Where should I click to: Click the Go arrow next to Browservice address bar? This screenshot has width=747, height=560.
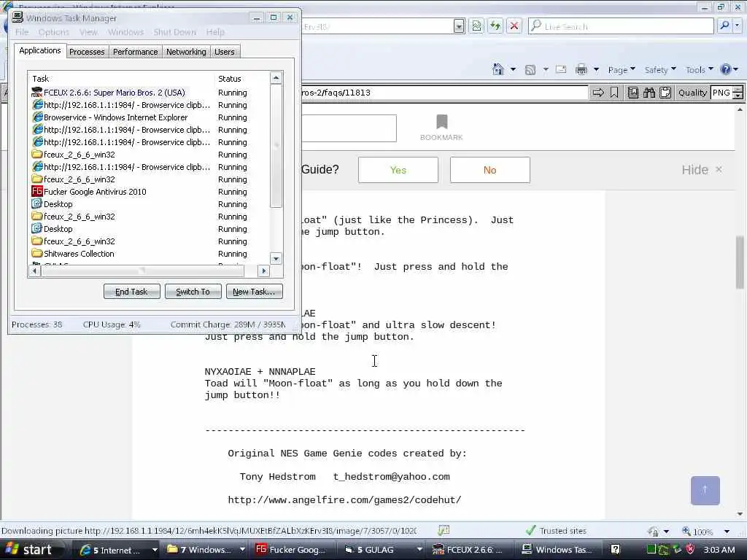tap(598, 93)
